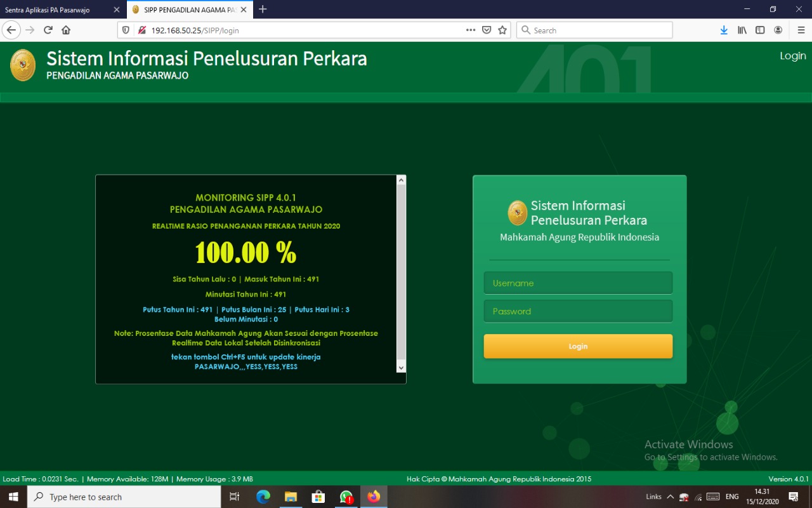This screenshot has width=812, height=508.
Task: Focus the Password field
Action: pos(578,311)
